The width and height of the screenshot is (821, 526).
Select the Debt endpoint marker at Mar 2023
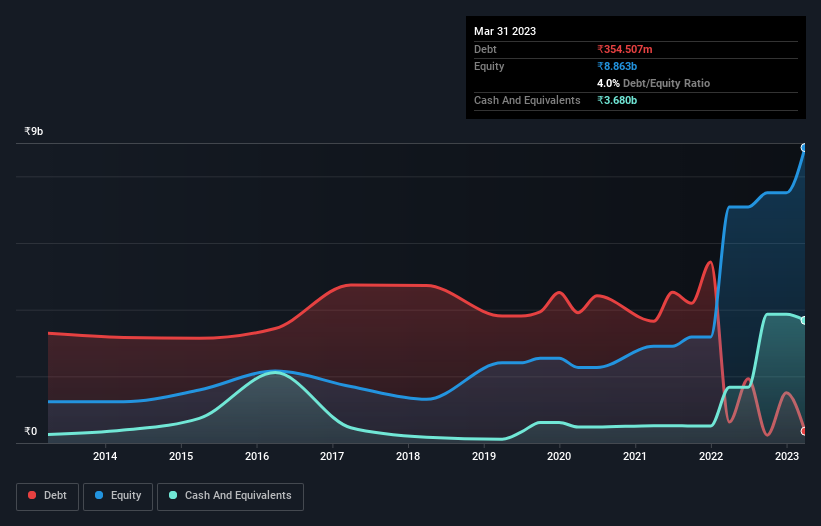coord(805,431)
